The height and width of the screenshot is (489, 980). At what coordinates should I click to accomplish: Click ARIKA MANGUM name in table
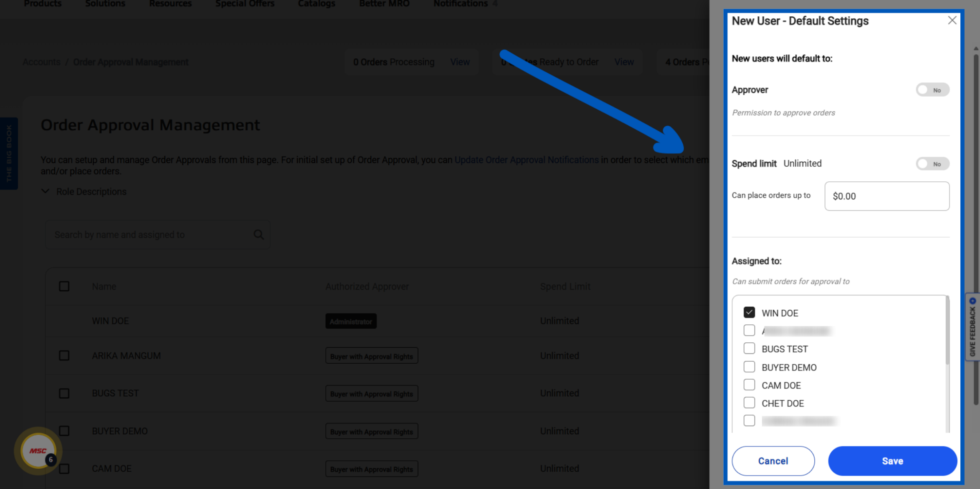(x=126, y=356)
